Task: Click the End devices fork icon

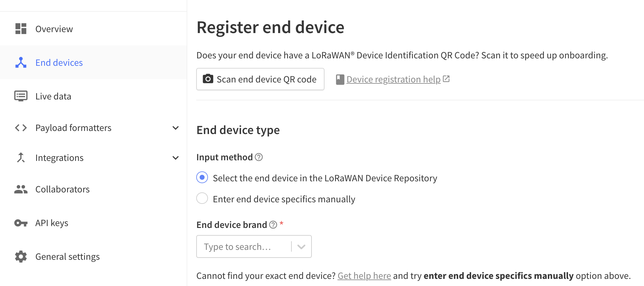Action: click(x=21, y=62)
